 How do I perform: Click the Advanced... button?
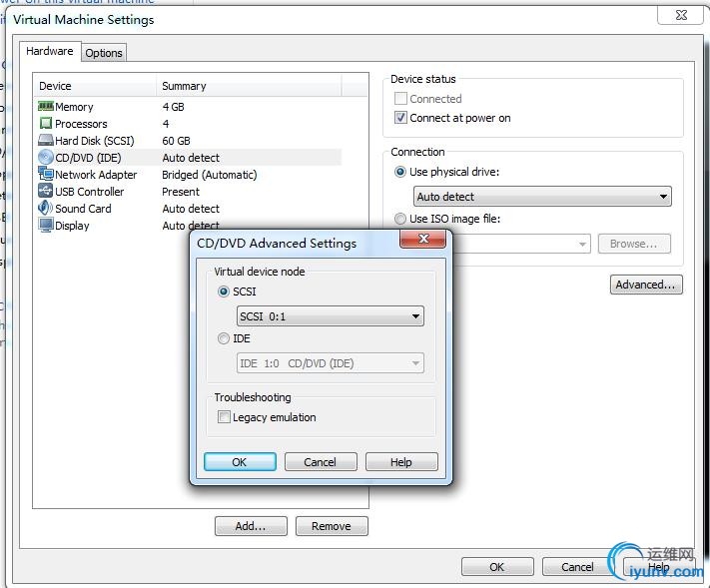pos(646,285)
